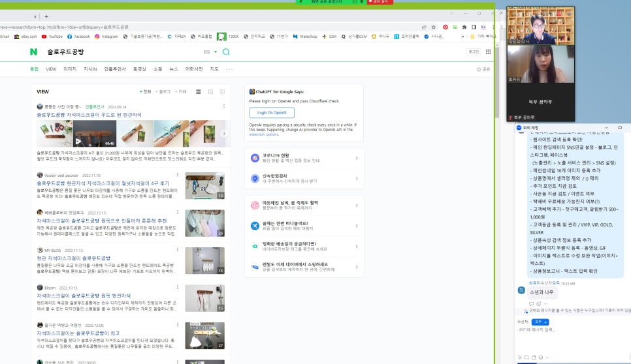This screenshot has width=631, height=364.
Task: Choose the 블로그 filter in VIEW section
Action: (163, 91)
